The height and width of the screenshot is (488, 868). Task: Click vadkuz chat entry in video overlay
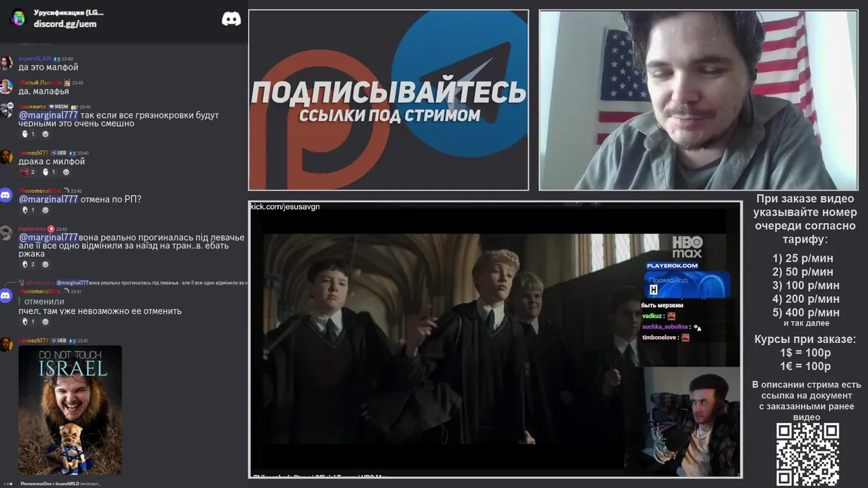pos(658,316)
